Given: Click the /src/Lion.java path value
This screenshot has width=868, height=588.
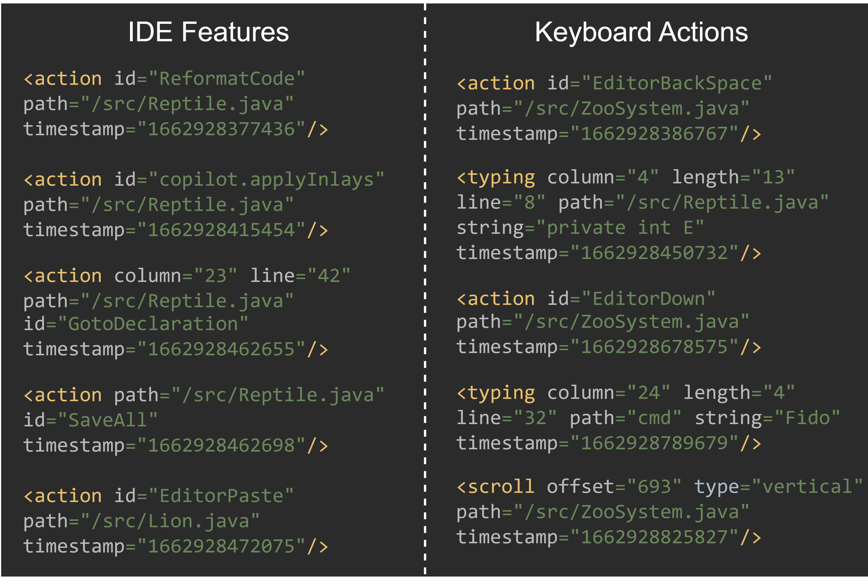Looking at the screenshot, I should pyautogui.click(x=170, y=521).
